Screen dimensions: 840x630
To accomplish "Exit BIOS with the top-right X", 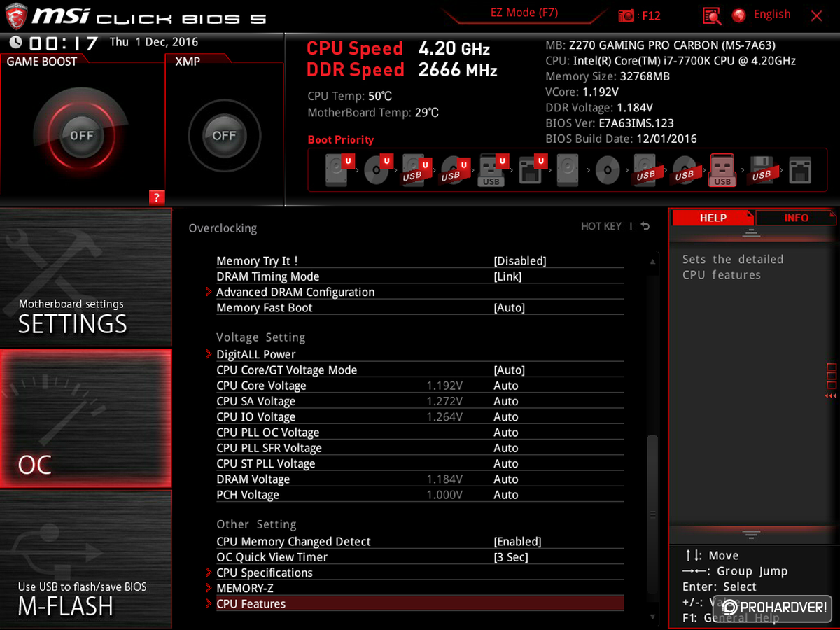I will (816, 15).
